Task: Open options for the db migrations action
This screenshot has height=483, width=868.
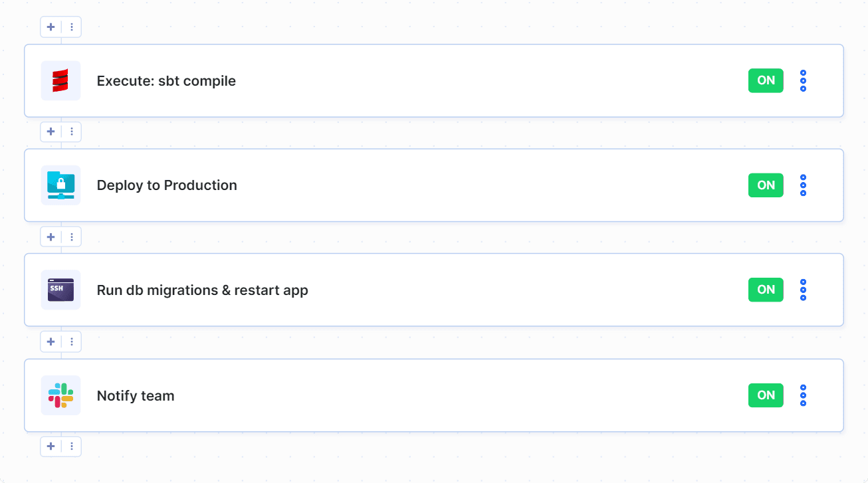Action: click(803, 290)
